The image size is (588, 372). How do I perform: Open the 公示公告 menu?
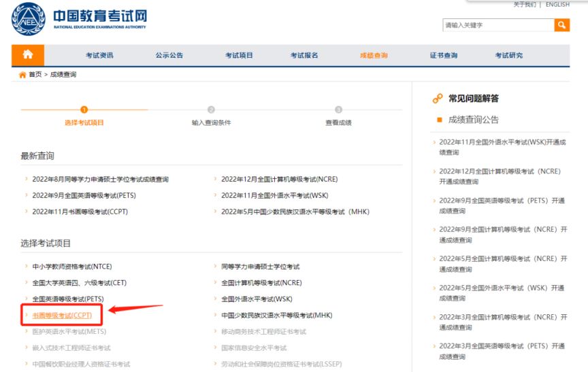(x=169, y=56)
